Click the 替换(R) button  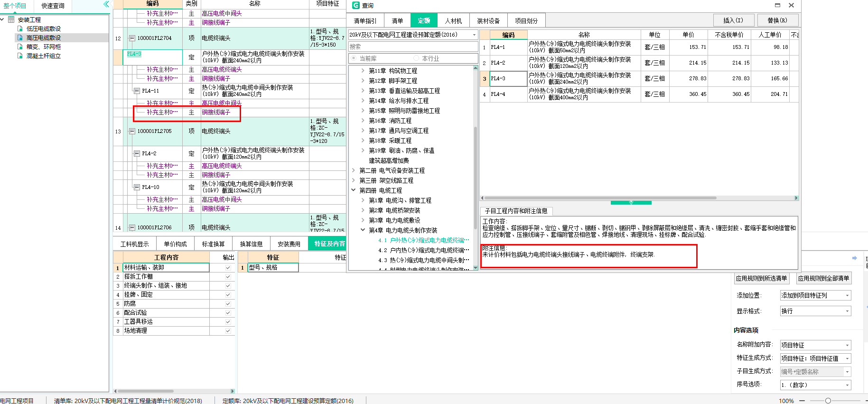click(x=777, y=20)
